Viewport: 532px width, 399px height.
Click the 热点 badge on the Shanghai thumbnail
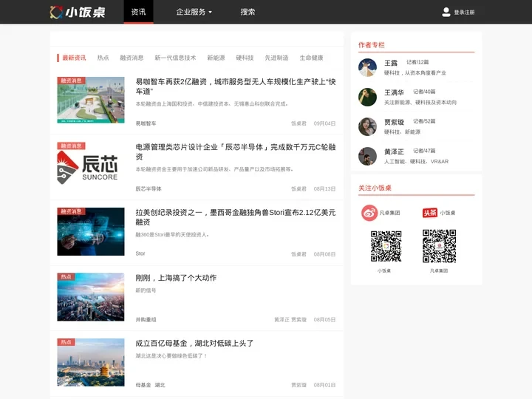(66, 276)
